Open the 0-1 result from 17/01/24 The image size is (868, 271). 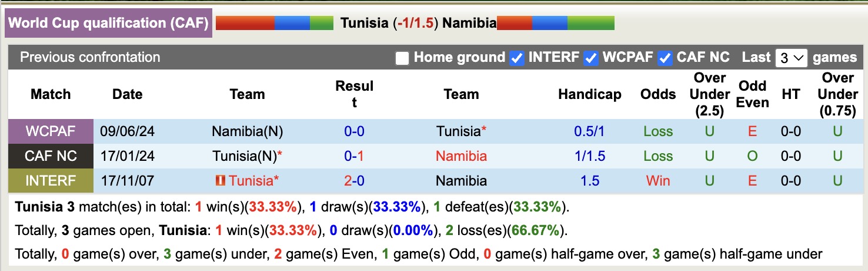tap(354, 156)
